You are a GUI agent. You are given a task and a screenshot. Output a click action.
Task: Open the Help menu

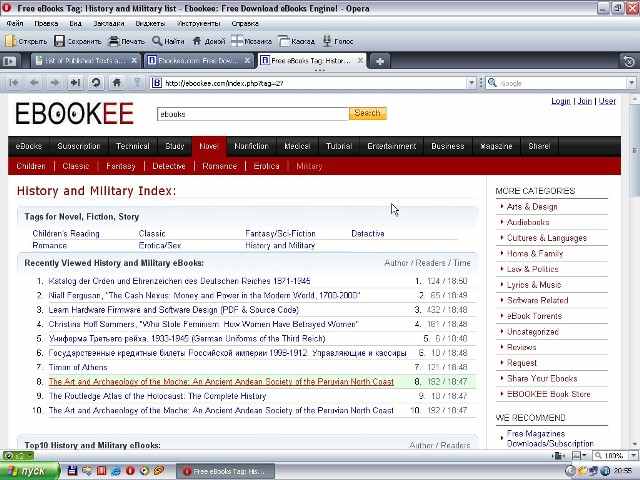[245, 24]
